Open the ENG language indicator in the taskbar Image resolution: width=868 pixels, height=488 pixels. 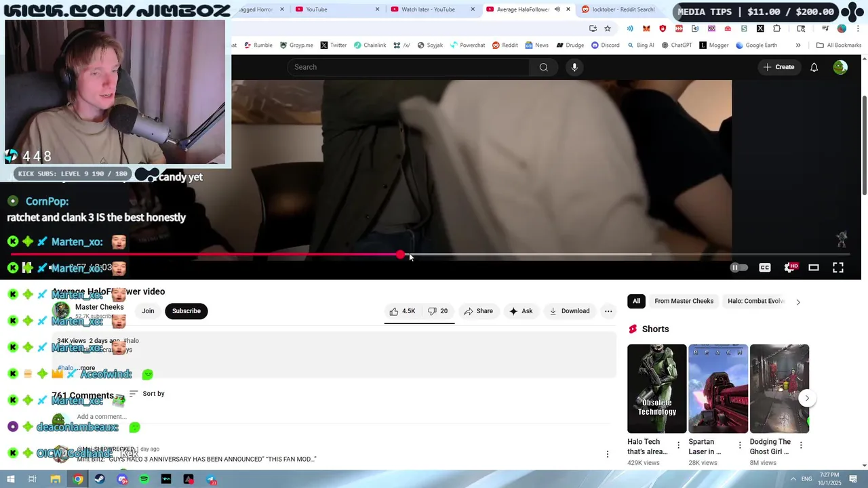(806, 479)
